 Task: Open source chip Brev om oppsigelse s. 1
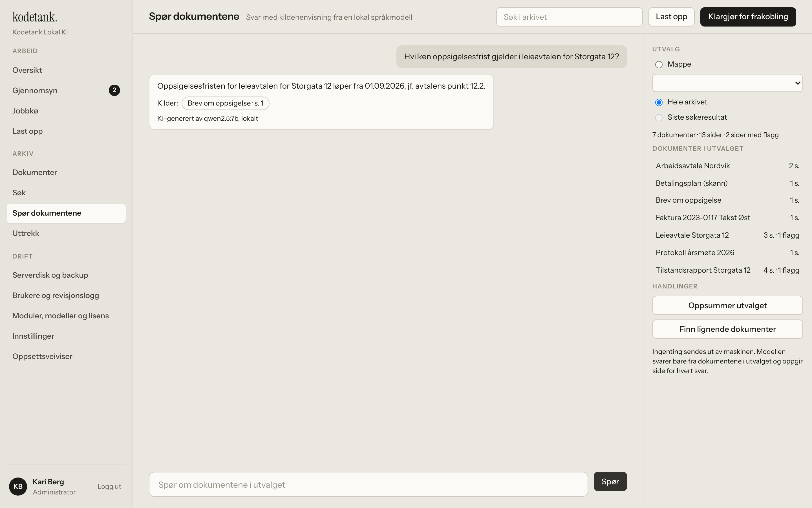point(226,103)
